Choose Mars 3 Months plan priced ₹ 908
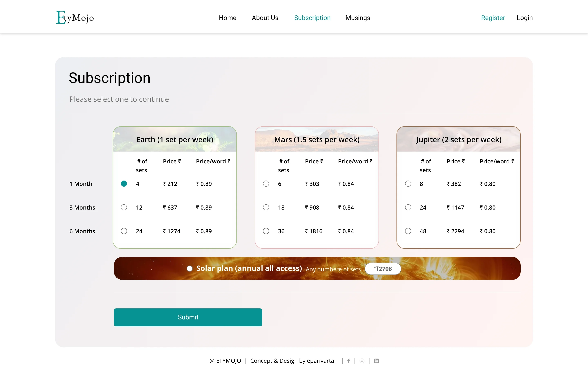This screenshot has height=375, width=588. coord(266,207)
